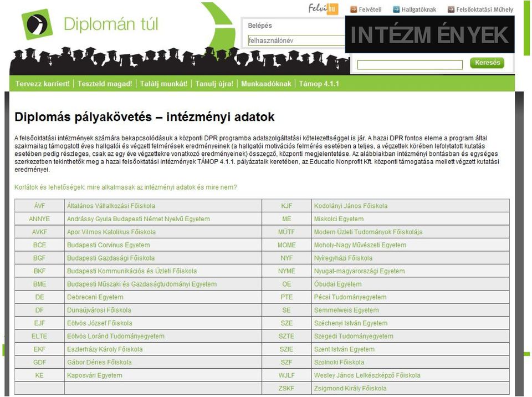Open the Felvi.hu logo link
Image resolution: width=532 pixels, height=397 pixels.
click(323, 8)
